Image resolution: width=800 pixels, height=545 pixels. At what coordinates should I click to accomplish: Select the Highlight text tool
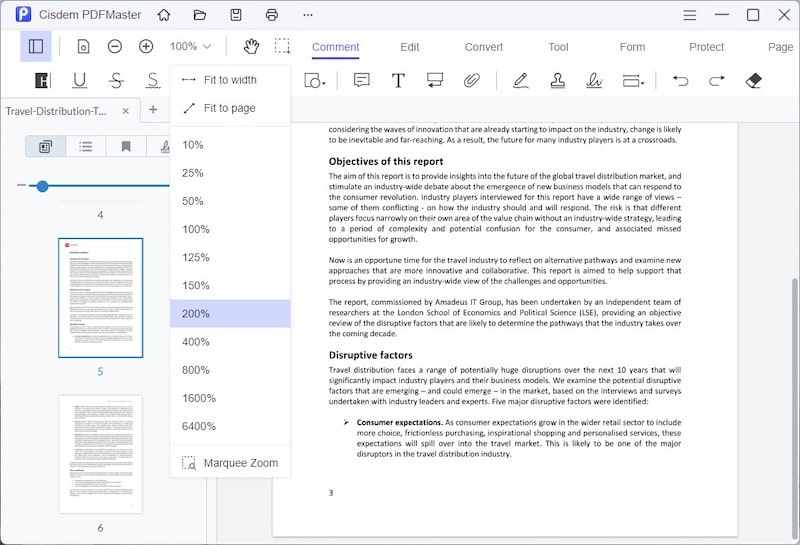[42, 80]
